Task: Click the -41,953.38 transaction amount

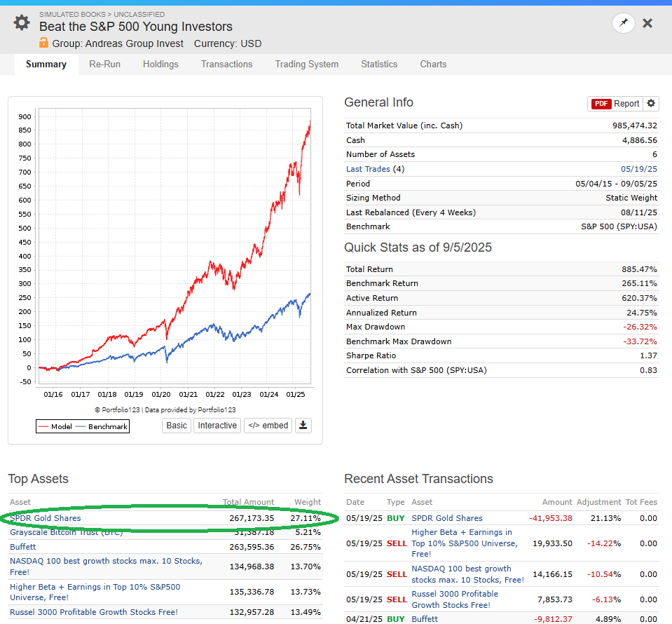Action: 551,518
